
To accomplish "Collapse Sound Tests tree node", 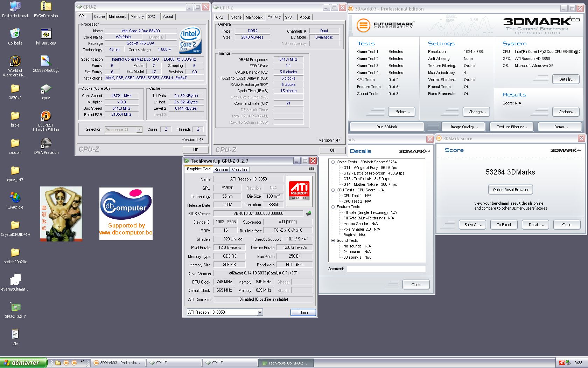I will (x=333, y=240).
